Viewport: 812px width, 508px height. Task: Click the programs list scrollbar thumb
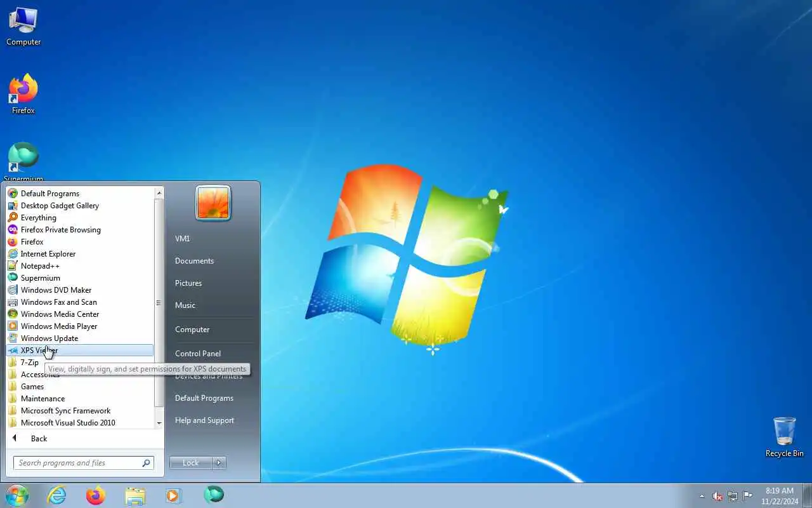pos(159,303)
